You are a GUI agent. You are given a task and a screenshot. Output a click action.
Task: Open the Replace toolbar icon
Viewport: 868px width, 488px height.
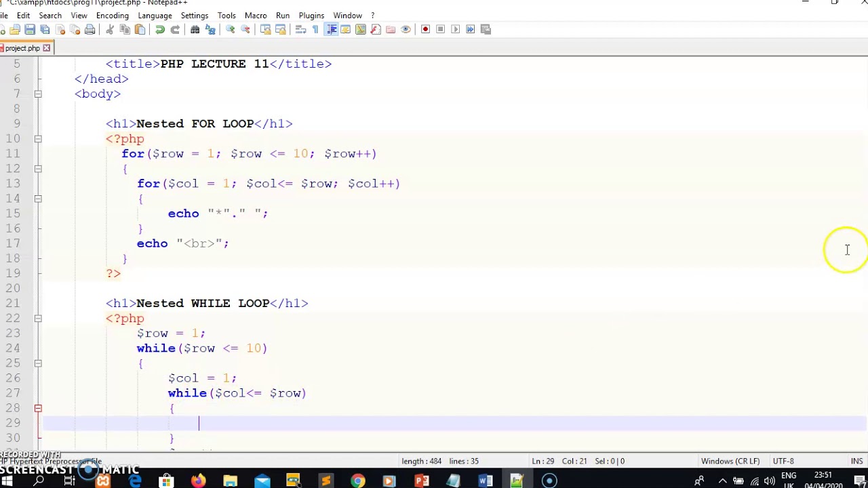(x=210, y=29)
